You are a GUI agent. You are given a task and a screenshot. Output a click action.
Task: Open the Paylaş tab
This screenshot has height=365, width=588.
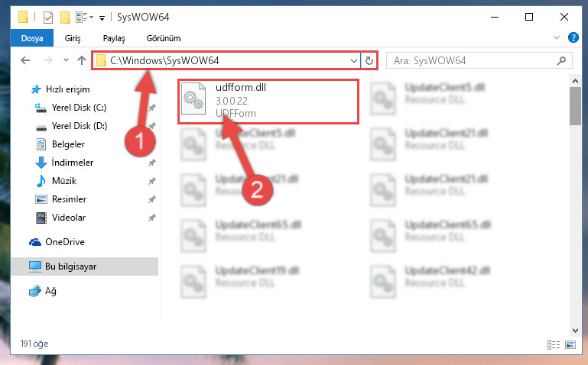114,38
